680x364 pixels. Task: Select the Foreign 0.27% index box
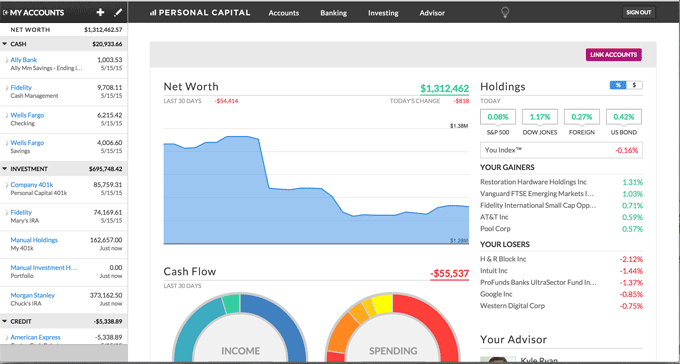point(582,117)
